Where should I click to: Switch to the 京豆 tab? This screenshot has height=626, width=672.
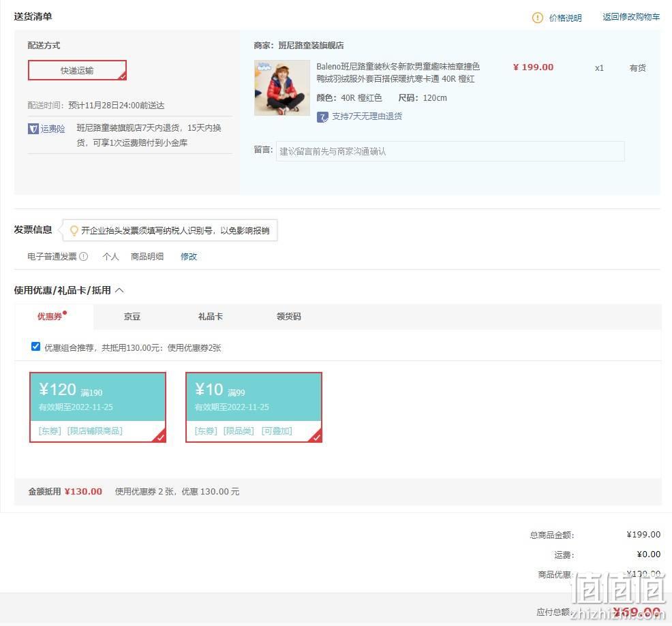pyautogui.click(x=132, y=317)
